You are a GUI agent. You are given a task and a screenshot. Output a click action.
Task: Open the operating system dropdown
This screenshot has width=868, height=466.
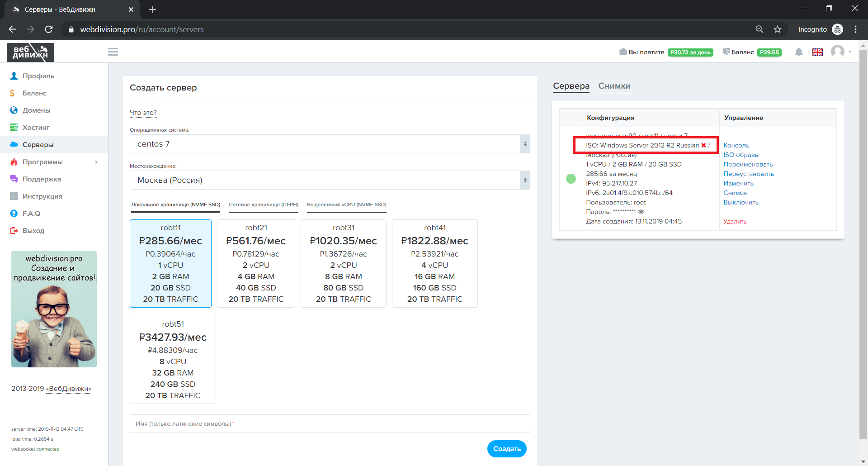[x=330, y=144]
